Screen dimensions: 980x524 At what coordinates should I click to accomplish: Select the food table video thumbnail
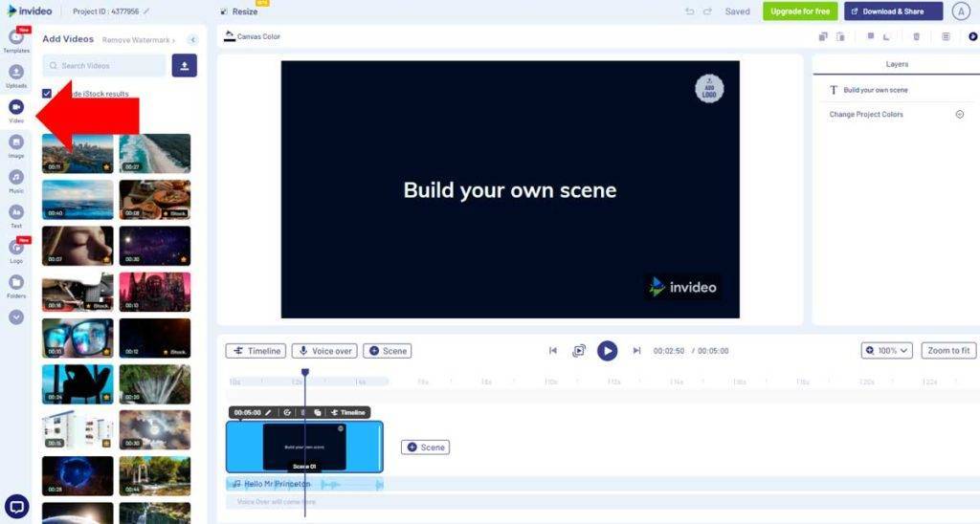coord(155,200)
